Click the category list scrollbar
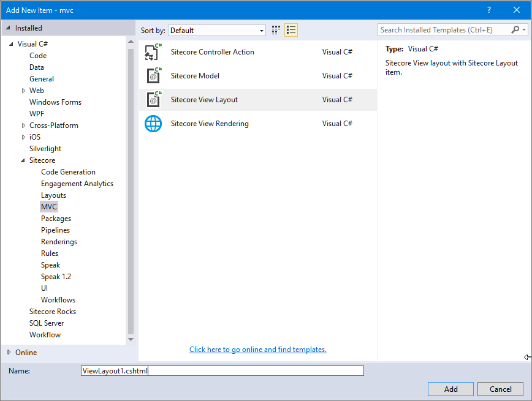This screenshot has height=401, width=532. (131, 184)
